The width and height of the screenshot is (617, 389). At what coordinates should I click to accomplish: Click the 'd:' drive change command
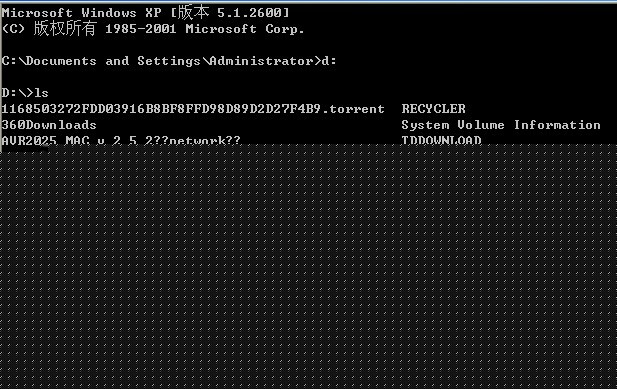[x=329, y=61]
